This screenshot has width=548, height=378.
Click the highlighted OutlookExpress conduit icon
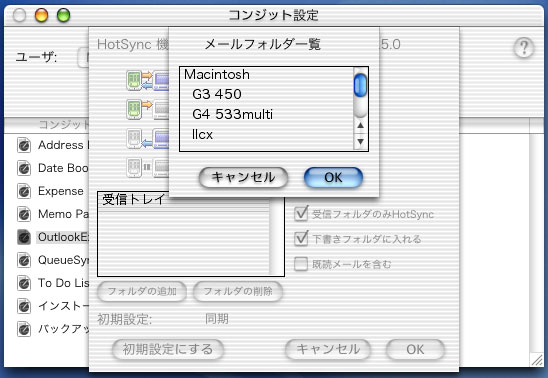[x=24, y=237]
